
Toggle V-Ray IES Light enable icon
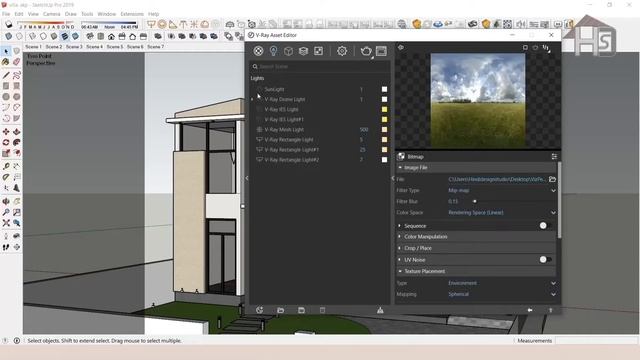[259, 109]
